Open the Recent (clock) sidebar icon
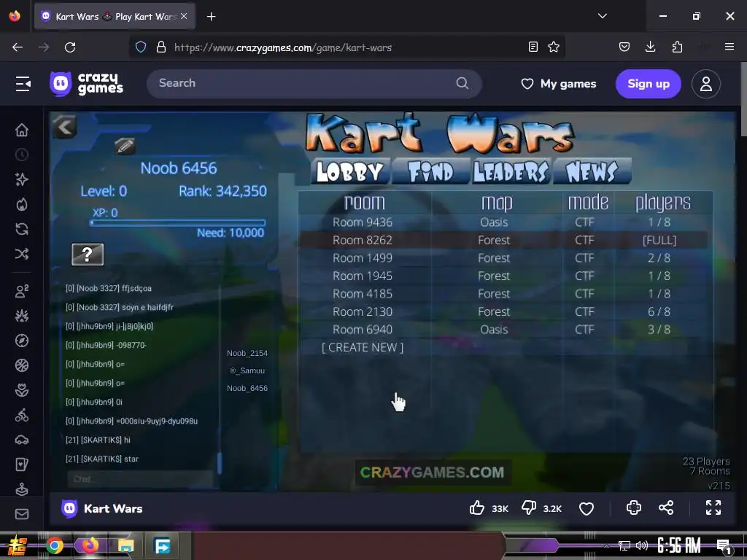The image size is (747, 560). (x=22, y=155)
